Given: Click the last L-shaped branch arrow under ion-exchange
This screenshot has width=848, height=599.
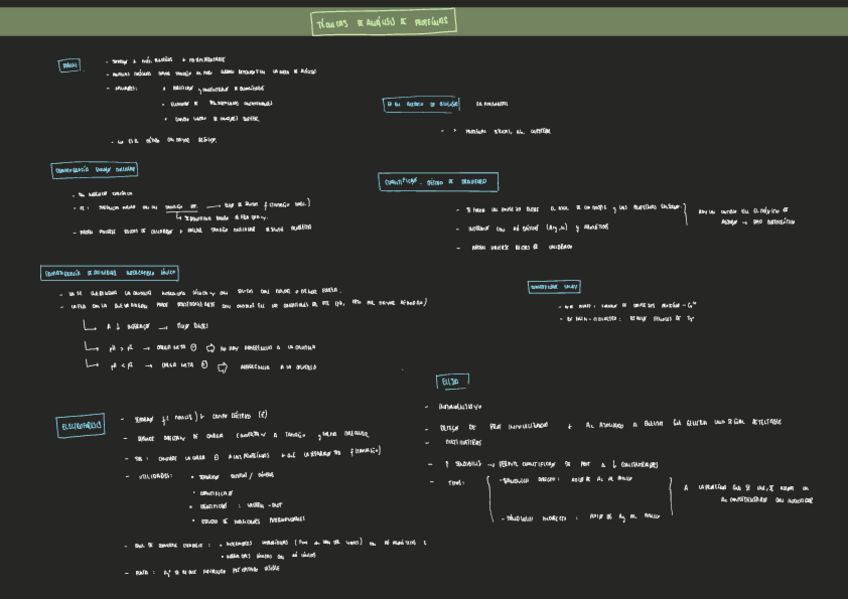Looking at the screenshot, I should [x=90, y=365].
